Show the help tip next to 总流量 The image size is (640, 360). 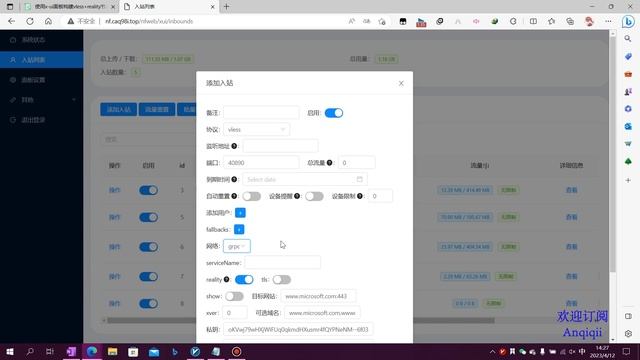point(329,162)
